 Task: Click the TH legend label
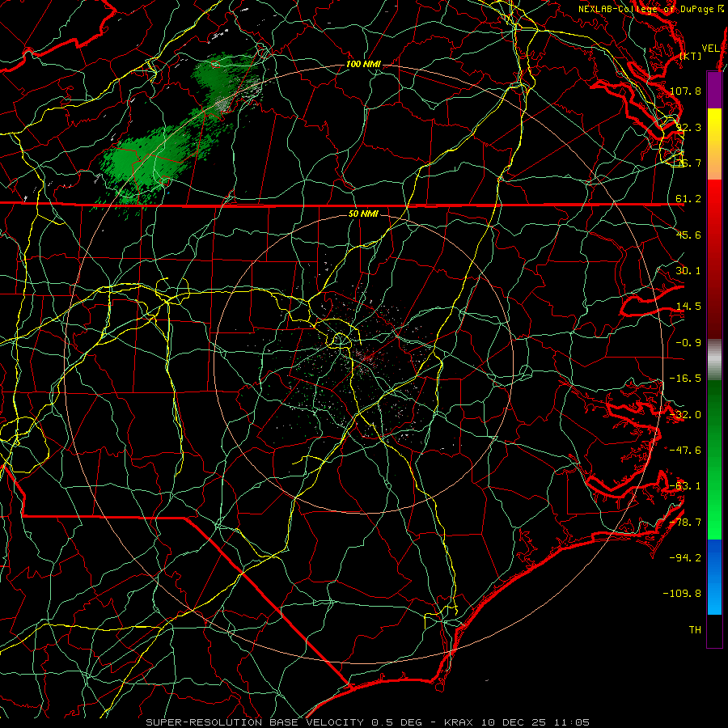[695, 630]
